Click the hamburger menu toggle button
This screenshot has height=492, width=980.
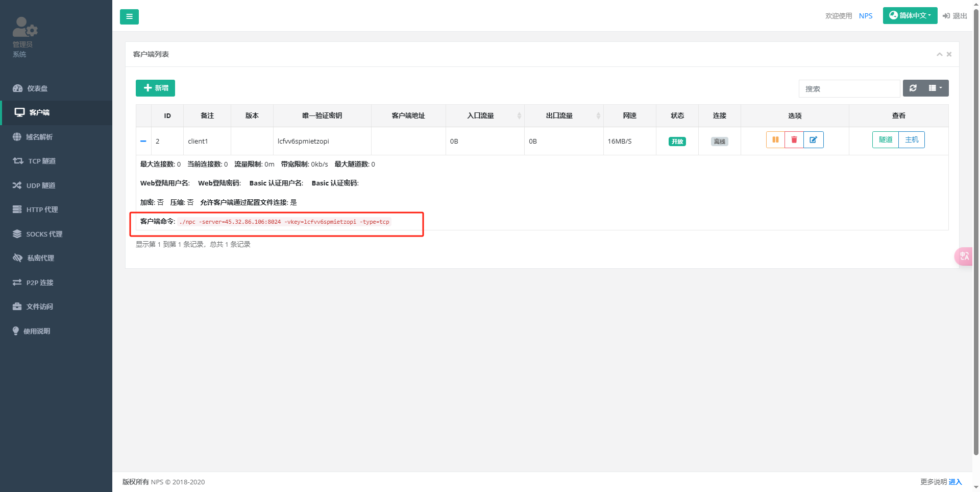[129, 17]
